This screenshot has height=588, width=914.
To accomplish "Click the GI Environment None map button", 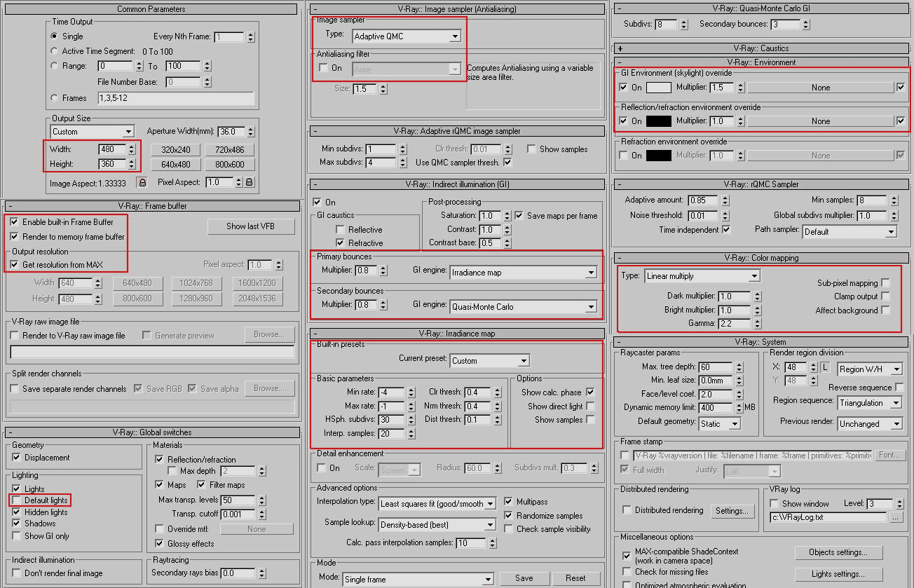I will [821, 88].
